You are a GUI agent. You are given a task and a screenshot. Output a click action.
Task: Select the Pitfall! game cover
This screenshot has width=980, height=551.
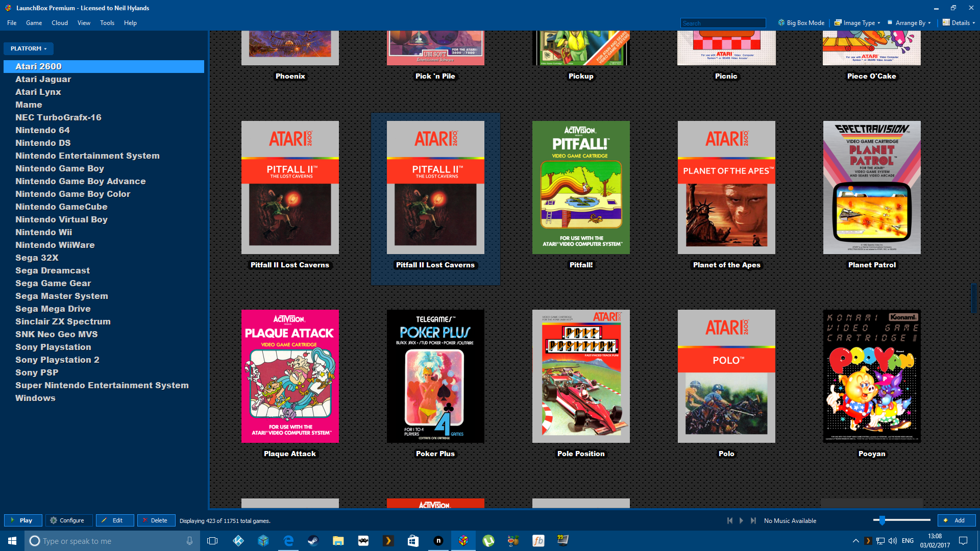point(581,187)
